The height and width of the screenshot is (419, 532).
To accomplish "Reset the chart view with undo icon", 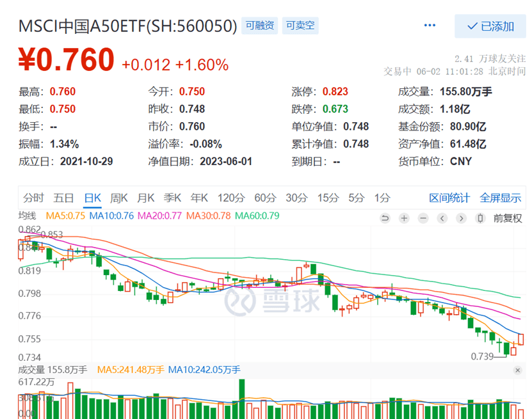I will coord(385,219).
